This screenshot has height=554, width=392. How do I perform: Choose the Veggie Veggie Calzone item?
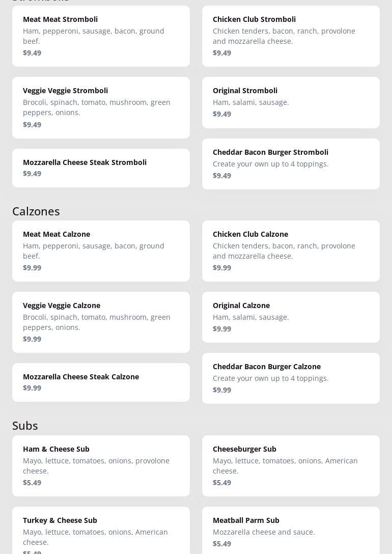pyautogui.click(x=101, y=322)
